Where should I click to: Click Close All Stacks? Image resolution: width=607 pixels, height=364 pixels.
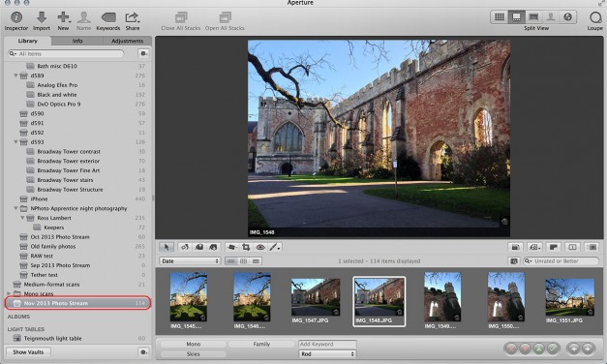[181, 21]
